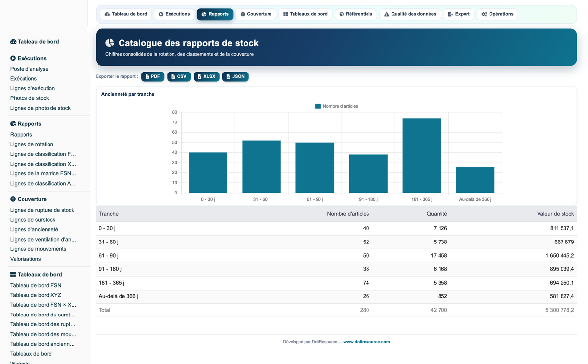Click the cube icon in Référentiels tab
The width and height of the screenshot is (588, 364).
(342, 14)
